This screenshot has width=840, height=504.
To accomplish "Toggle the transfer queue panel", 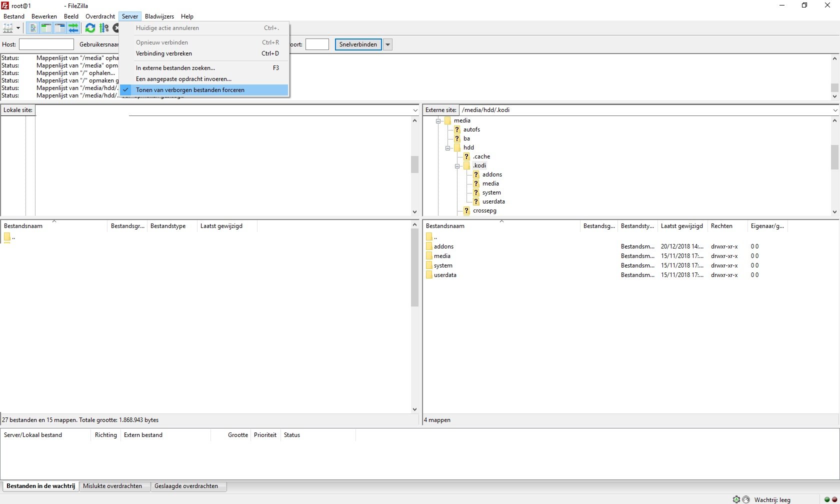I will pyautogui.click(x=74, y=28).
